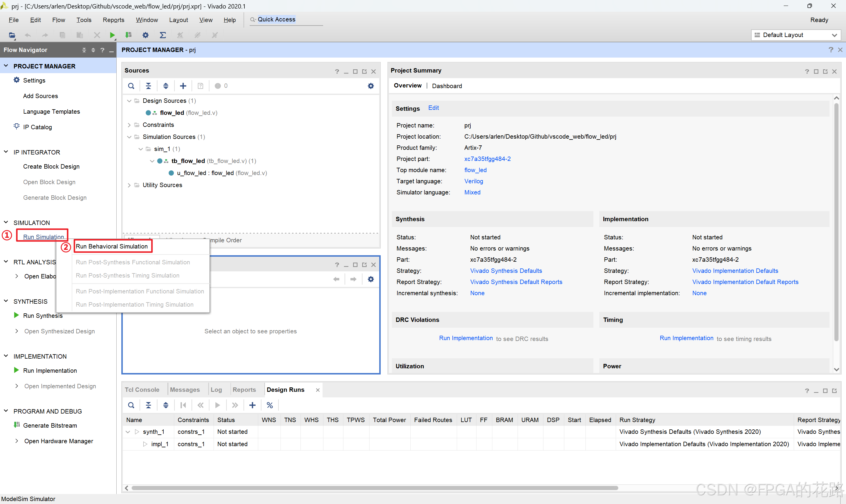846x504 pixels.
Task: Click the Add Sources plus icon
Action: point(183,86)
